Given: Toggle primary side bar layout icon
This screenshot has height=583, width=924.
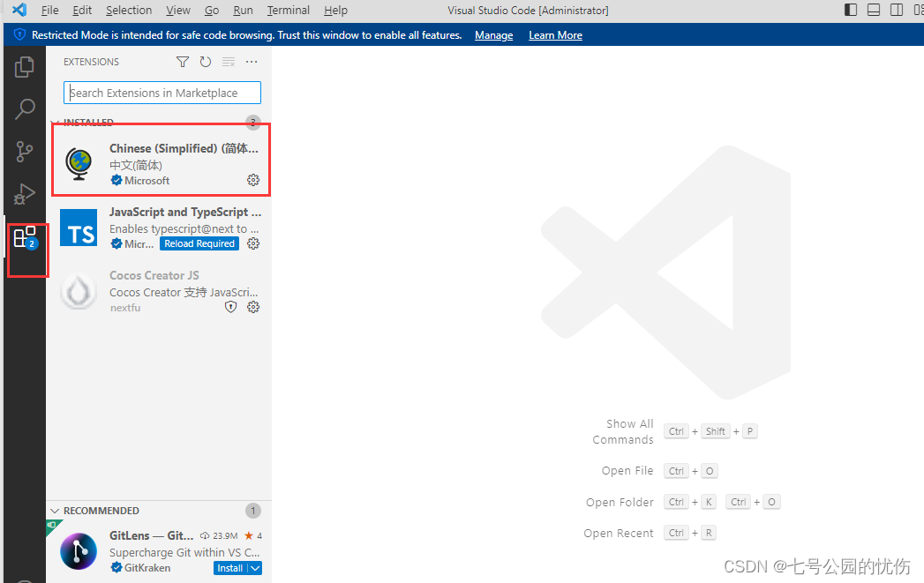Looking at the screenshot, I should (x=851, y=10).
